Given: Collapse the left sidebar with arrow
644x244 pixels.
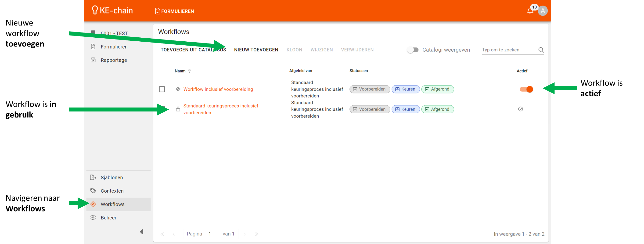Looking at the screenshot, I should (x=142, y=232).
